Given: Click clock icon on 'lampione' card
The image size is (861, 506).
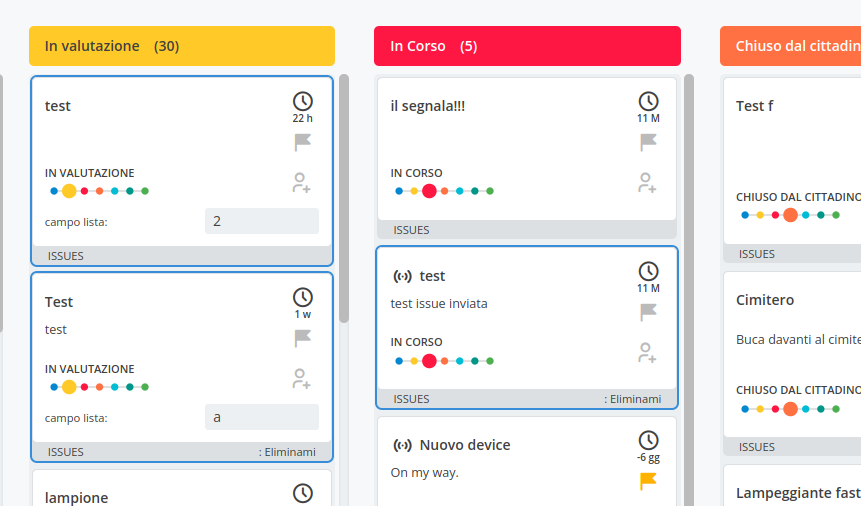Looking at the screenshot, I should pos(302,493).
